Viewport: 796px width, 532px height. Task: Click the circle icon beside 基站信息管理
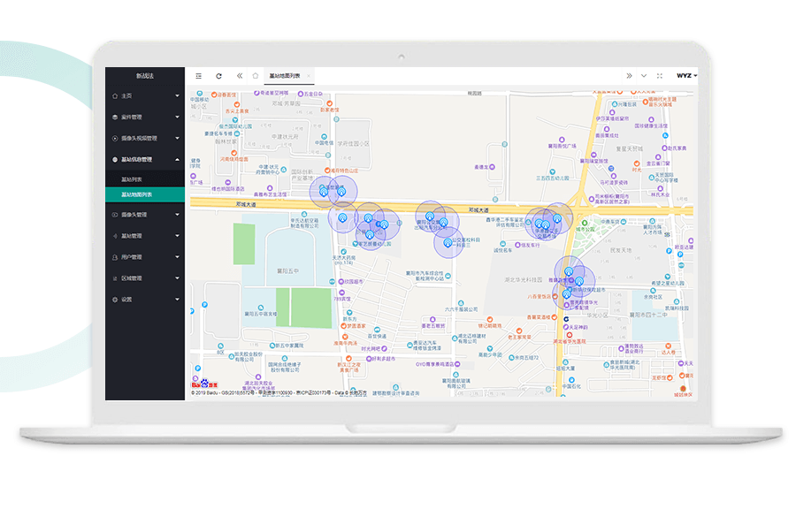[115, 160]
